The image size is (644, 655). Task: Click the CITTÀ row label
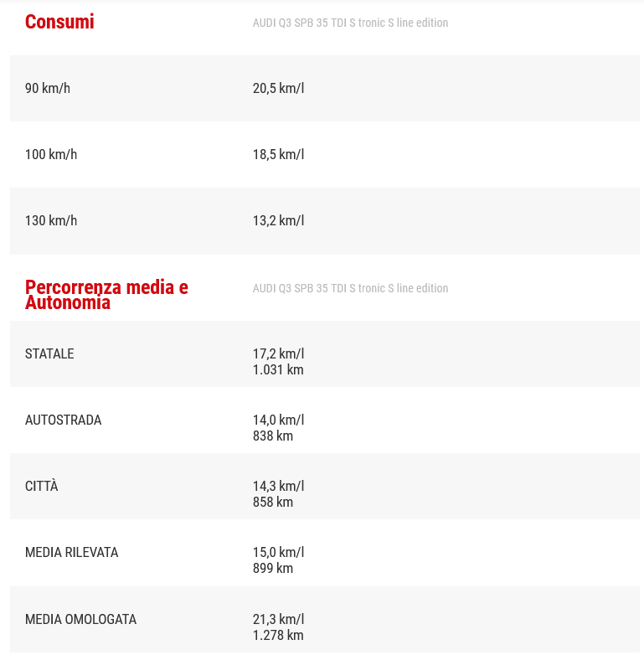coord(42,486)
